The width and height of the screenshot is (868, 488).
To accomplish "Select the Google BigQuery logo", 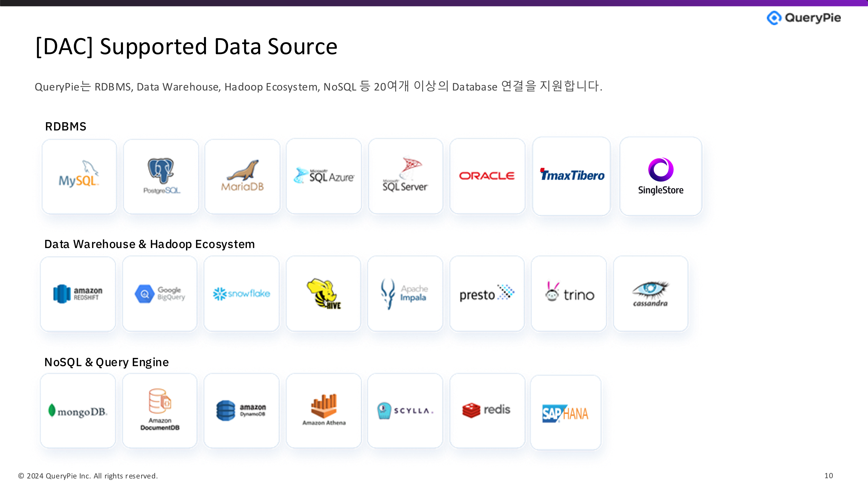I will [x=160, y=294].
